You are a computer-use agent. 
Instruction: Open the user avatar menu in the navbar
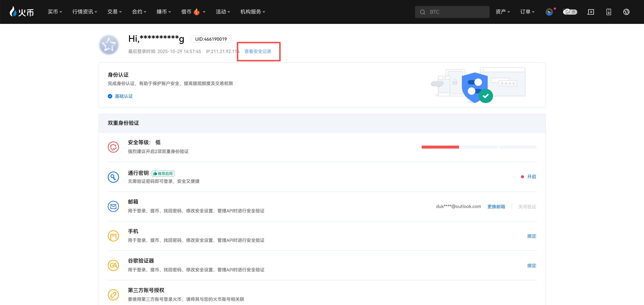pyautogui.click(x=549, y=12)
